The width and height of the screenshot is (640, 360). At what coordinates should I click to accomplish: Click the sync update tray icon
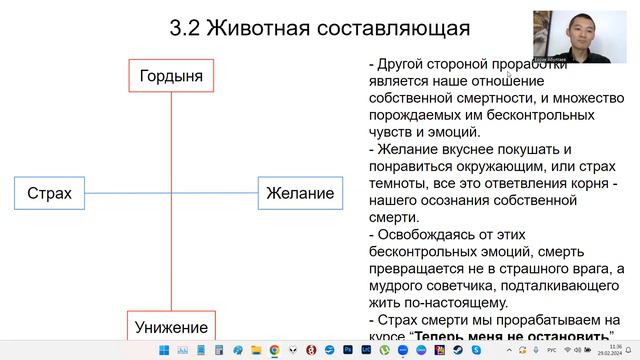[x=522, y=350]
